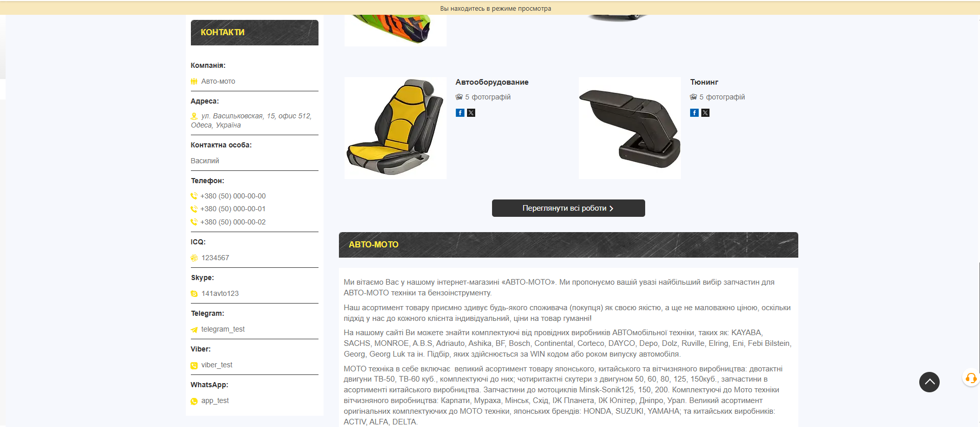
Task: Click the КОНТАКТИ sidebar header
Action: coord(255,33)
